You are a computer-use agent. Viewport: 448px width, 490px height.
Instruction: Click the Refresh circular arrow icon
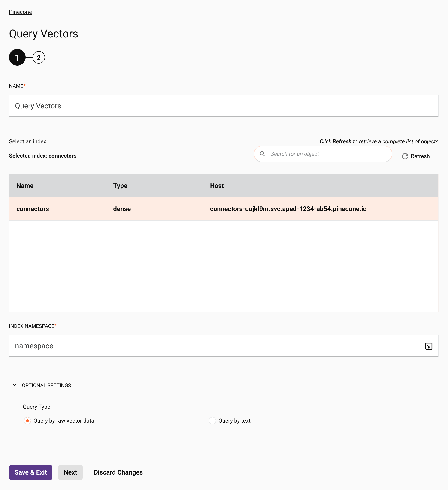coord(405,156)
